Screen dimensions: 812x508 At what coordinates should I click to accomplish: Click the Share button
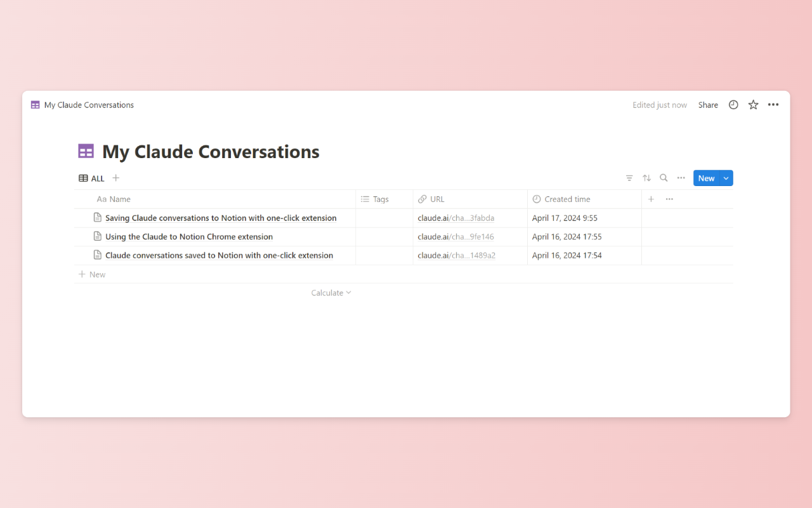coord(708,105)
